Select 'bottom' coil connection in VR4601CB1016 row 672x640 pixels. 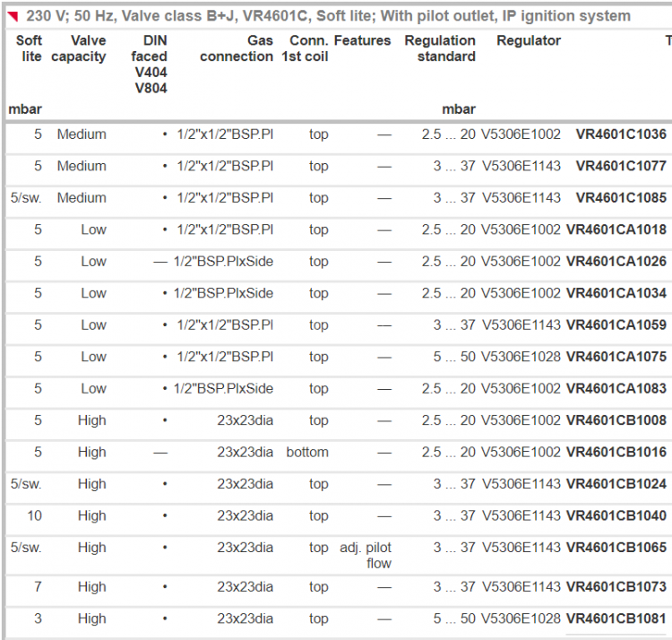point(307,452)
